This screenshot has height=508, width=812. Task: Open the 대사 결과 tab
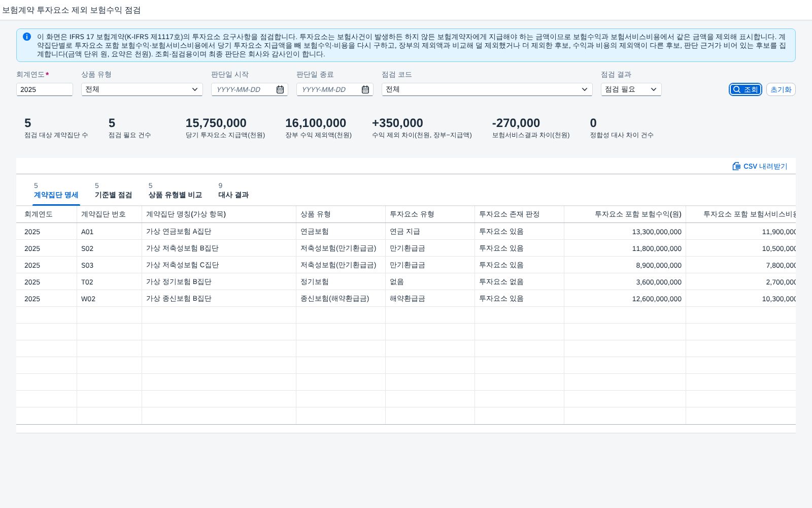(233, 191)
